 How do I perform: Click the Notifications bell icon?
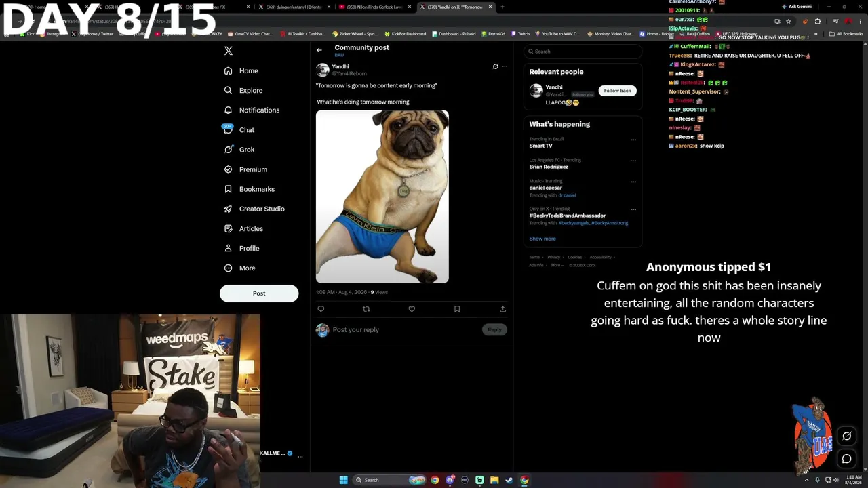(228, 110)
